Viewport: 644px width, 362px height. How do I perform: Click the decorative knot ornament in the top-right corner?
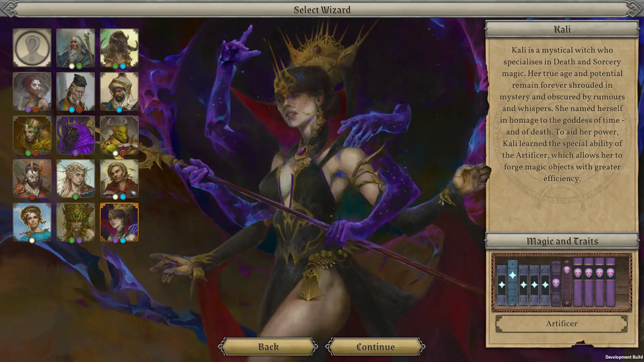pyautogui.click(x=633, y=9)
